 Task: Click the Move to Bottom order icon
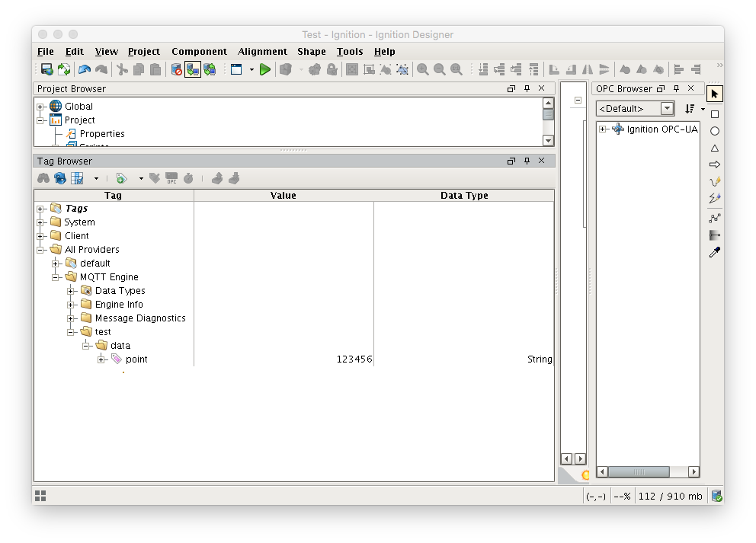(x=483, y=69)
